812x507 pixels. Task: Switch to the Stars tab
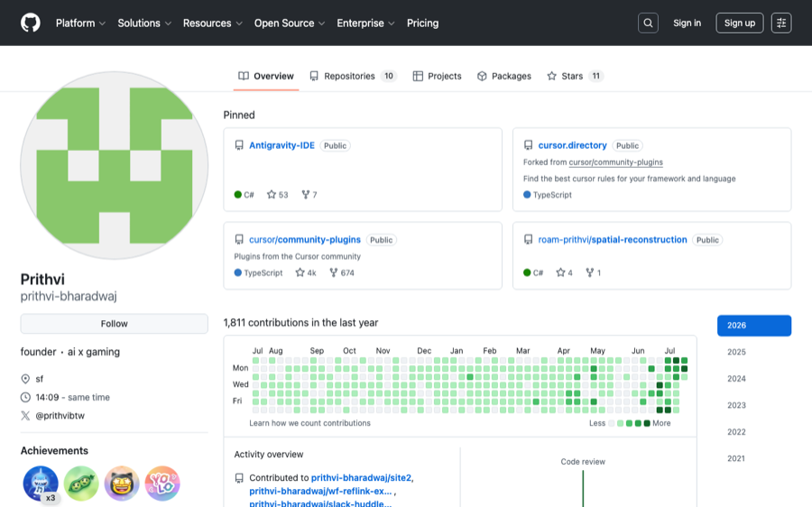coord(576,76)
